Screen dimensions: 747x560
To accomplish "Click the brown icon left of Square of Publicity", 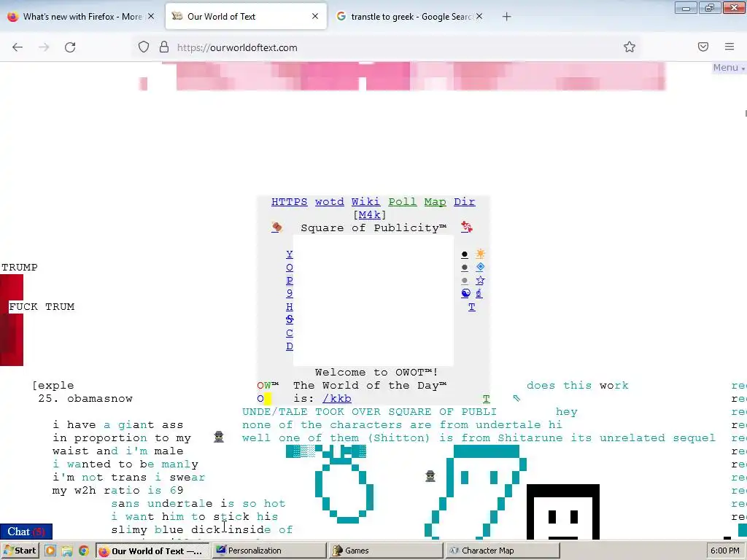I will pos(276,227).
